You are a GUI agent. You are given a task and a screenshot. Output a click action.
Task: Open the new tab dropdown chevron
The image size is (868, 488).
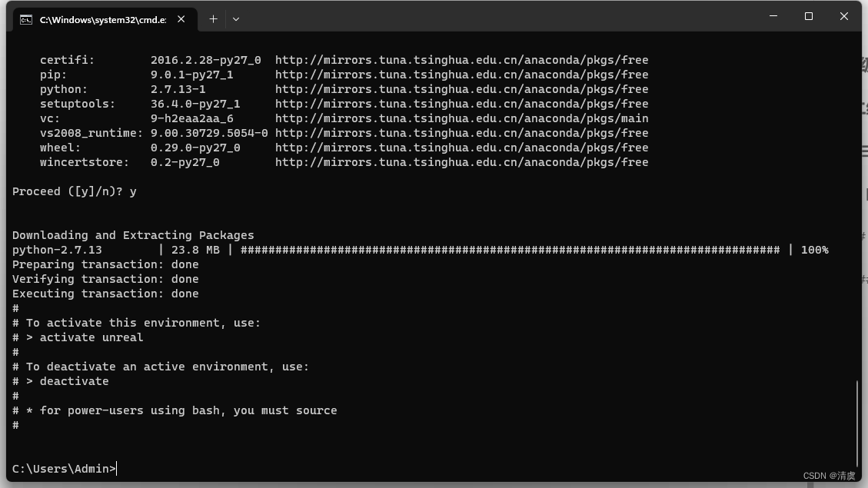[235, 19]
